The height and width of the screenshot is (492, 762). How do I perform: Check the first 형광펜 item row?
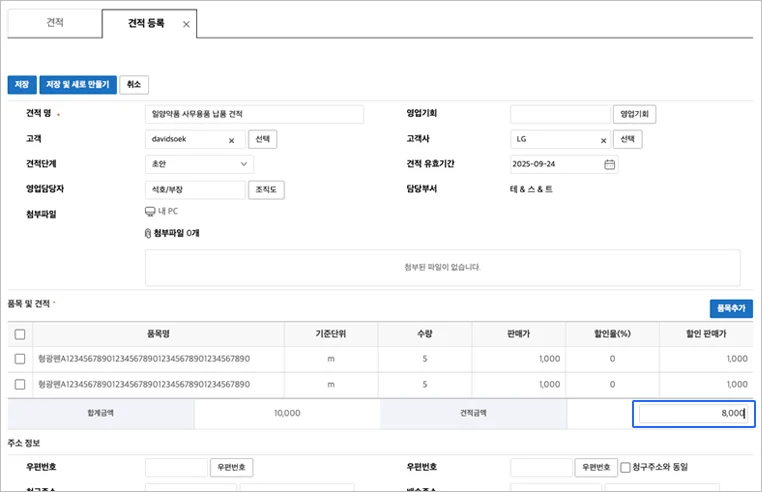click(21, 358)
